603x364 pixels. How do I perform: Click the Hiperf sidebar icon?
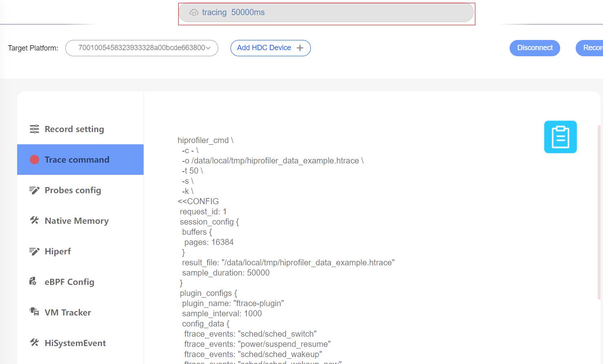(34, 251)
